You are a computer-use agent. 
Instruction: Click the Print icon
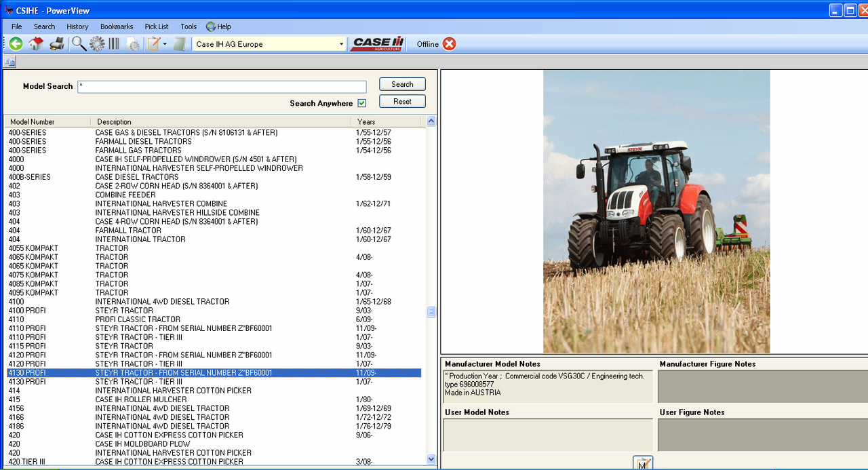click(x=57, y=44)
